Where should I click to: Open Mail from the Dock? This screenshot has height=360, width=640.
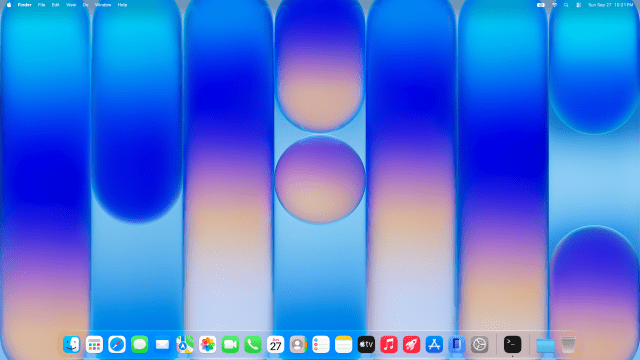(x=162, y=344)
